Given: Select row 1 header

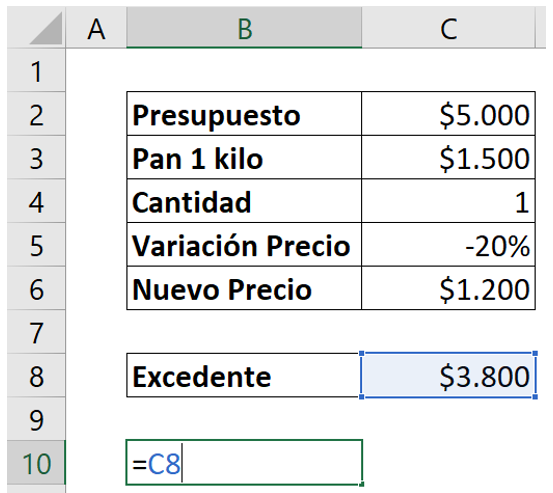Looking at the screenshot, I should point(36,70).
